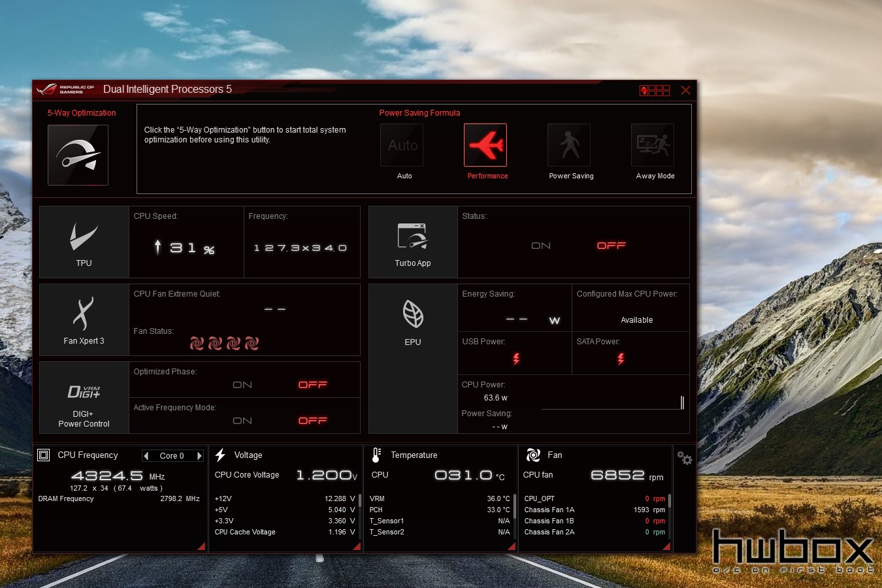The image size is (882, 588).
Task: Click the CPU temperature 031.0 °C reading
Action: pos(470,475)
